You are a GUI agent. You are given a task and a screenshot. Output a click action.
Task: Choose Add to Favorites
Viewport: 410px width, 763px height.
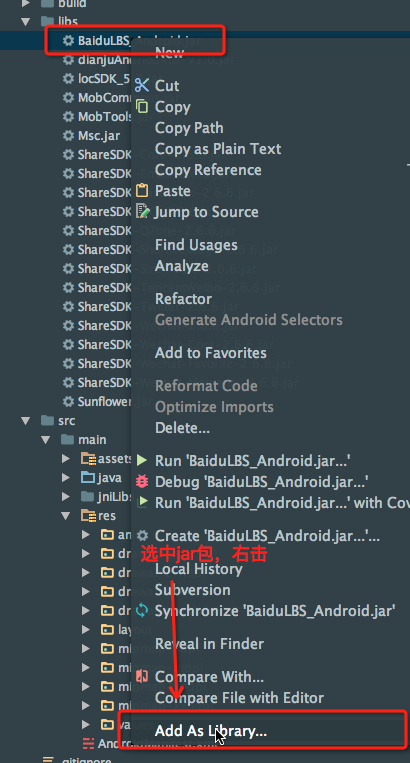[211, 353]
